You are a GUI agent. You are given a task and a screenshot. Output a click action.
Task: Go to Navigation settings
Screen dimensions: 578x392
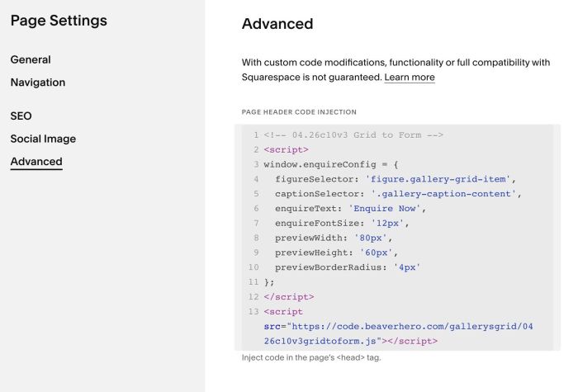(x=38, y=83)
